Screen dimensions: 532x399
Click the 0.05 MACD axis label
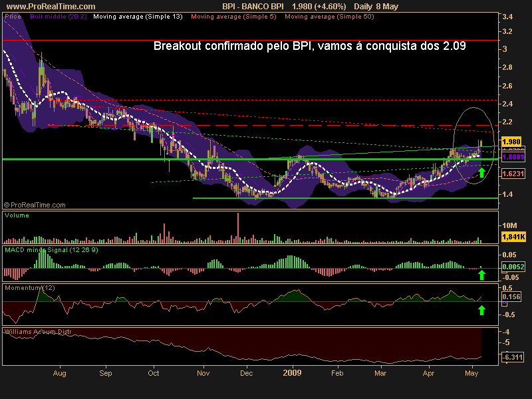tap(509, 255)
